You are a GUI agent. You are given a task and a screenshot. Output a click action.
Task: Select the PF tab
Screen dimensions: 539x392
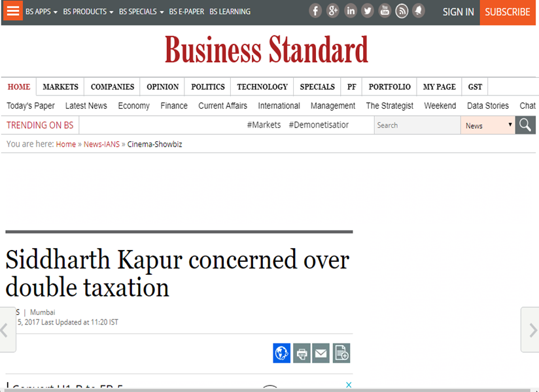tap(352, 87)
